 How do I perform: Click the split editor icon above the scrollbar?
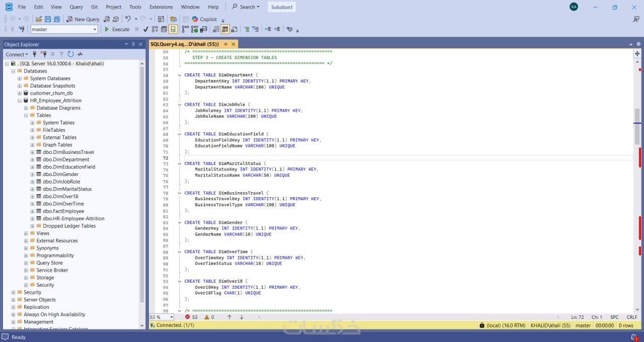point(637,53)
